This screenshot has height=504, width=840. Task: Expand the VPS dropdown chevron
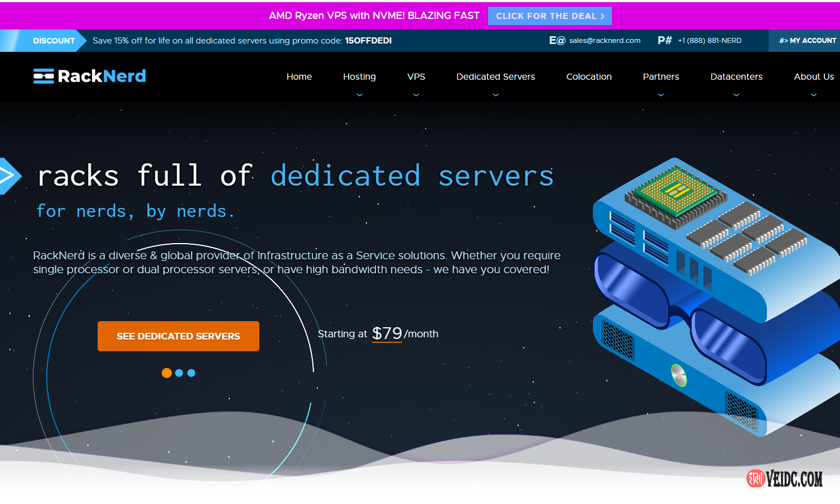[x=416, y=95]
